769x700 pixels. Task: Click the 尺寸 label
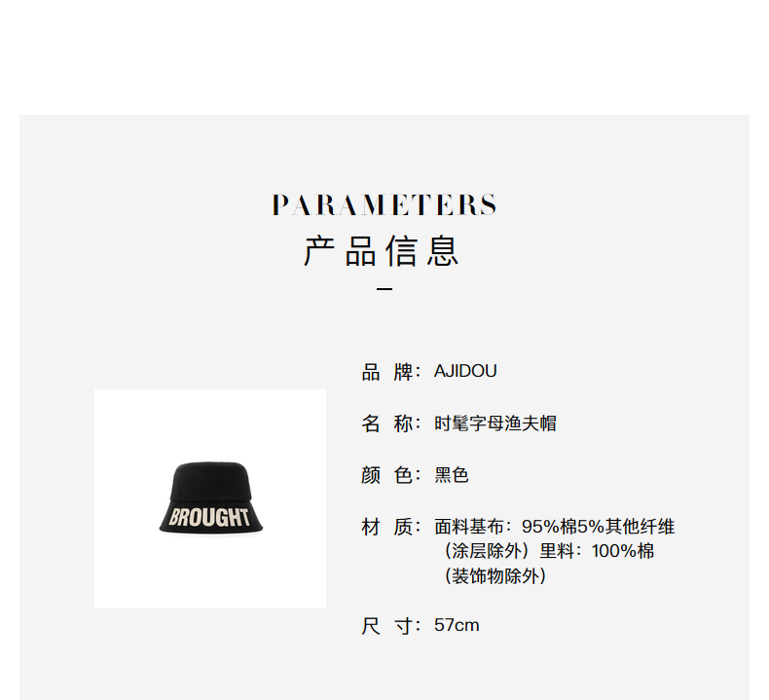point(391,626)
